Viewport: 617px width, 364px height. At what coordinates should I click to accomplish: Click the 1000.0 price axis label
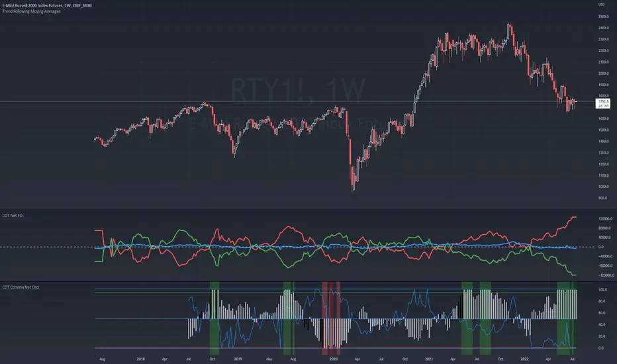click(603, 187)
